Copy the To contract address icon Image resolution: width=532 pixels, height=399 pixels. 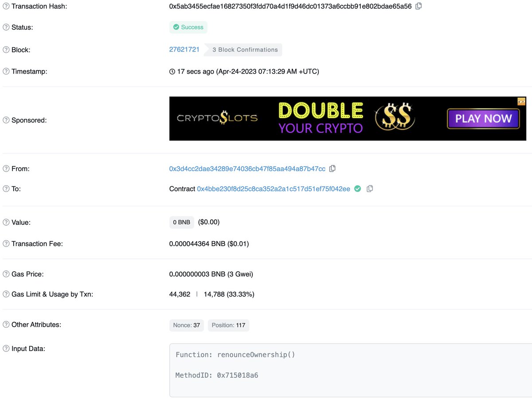pyautogui.click(x=370, y=188)
